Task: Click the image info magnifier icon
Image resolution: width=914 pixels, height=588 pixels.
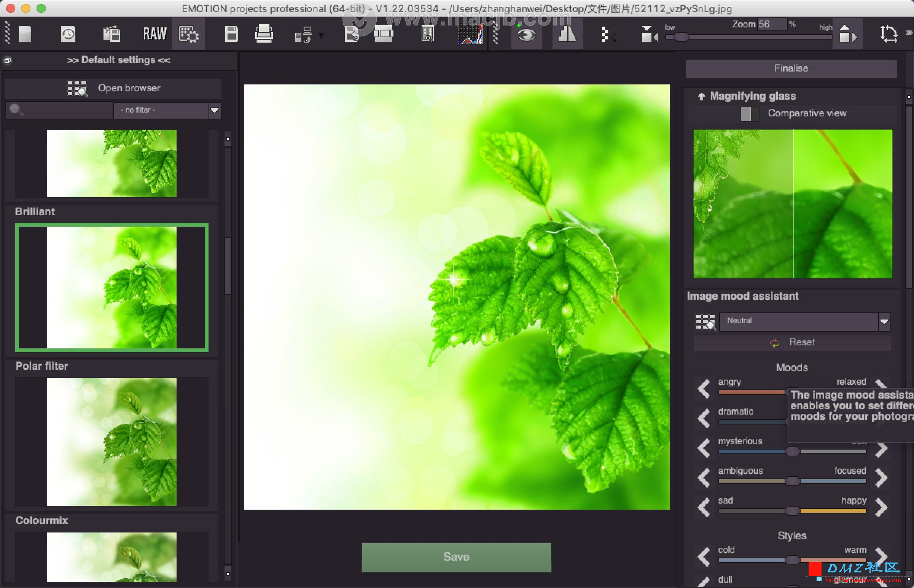Action: click(427, 34)
